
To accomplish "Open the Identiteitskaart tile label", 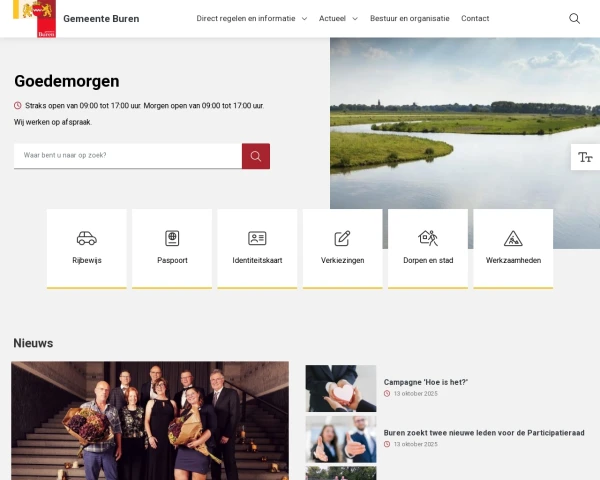I will coord(257,260).
